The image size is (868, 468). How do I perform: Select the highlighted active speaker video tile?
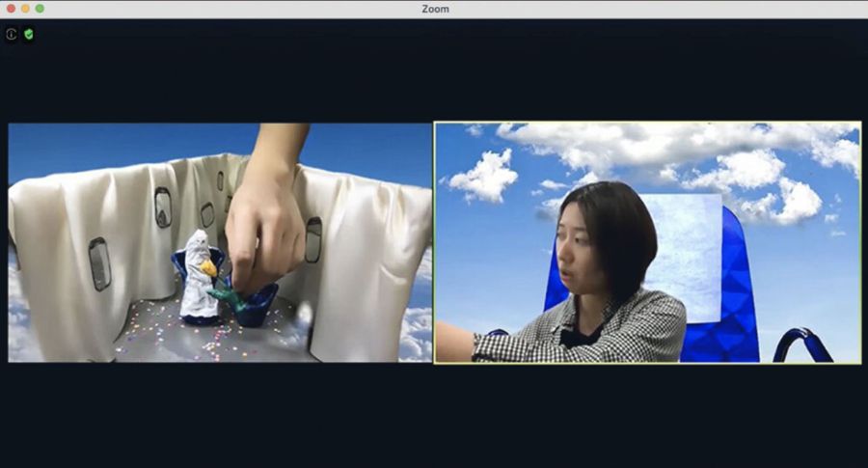[x=647, y=242]
